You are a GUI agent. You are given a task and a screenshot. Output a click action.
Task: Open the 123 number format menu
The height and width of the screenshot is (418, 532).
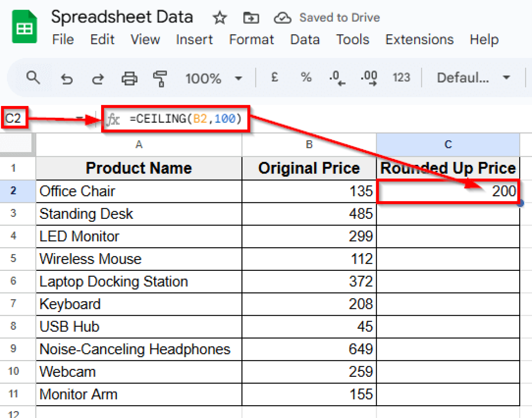click(401, 78)
